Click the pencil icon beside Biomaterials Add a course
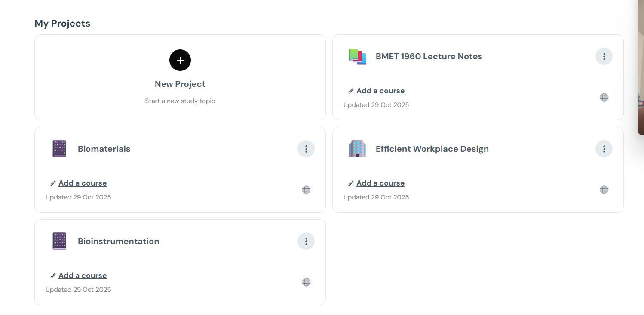The image size is (644, 315). [53, 183]
